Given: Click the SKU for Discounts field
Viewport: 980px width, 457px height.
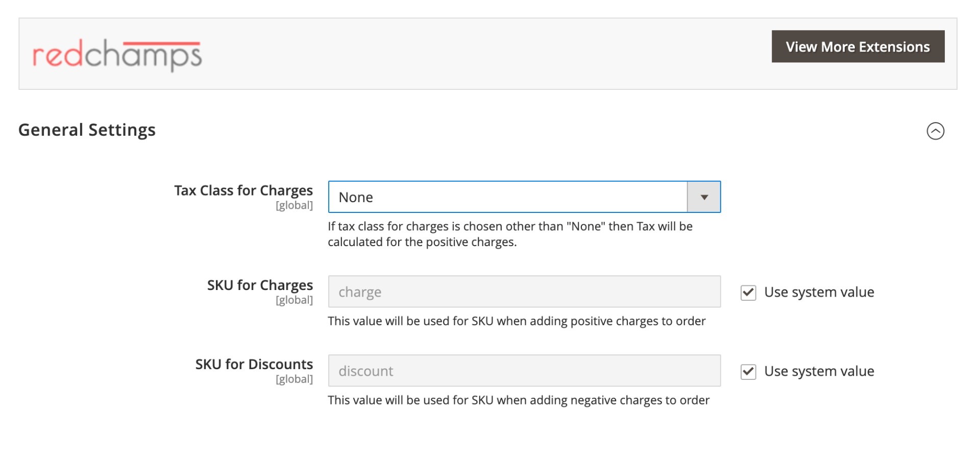Looking at the screenshot, I should click(524, 371).
